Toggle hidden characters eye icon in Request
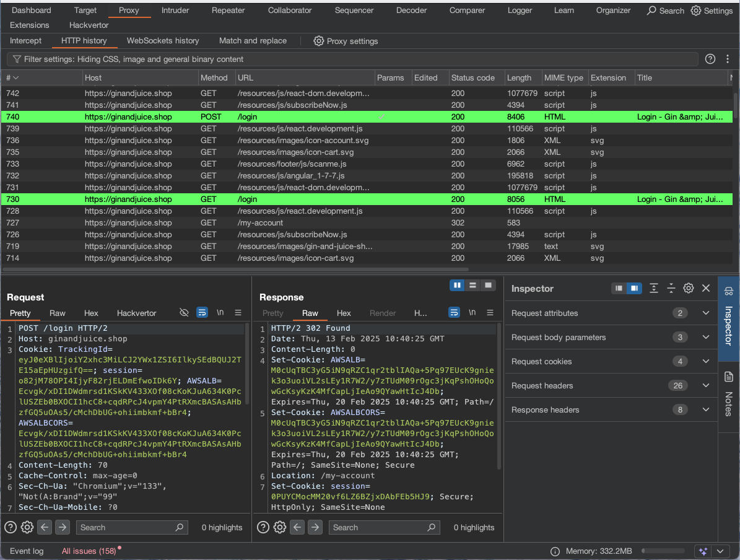 [x=184, y=313]
